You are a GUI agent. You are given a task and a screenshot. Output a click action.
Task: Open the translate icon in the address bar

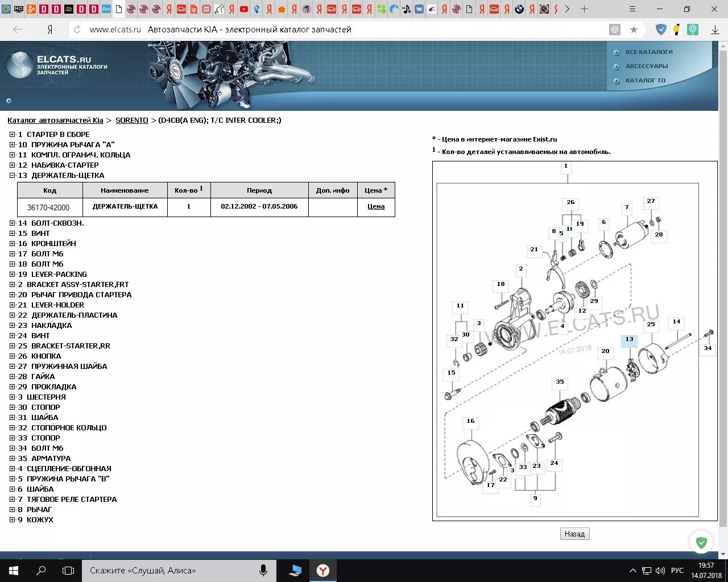click(x=615, y=30)
